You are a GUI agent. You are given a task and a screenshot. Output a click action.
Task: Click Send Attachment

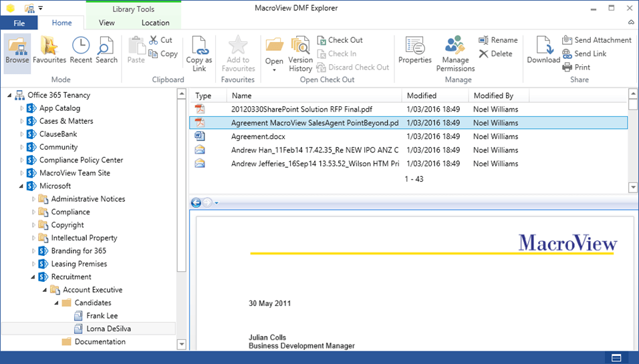pos(597,40)
